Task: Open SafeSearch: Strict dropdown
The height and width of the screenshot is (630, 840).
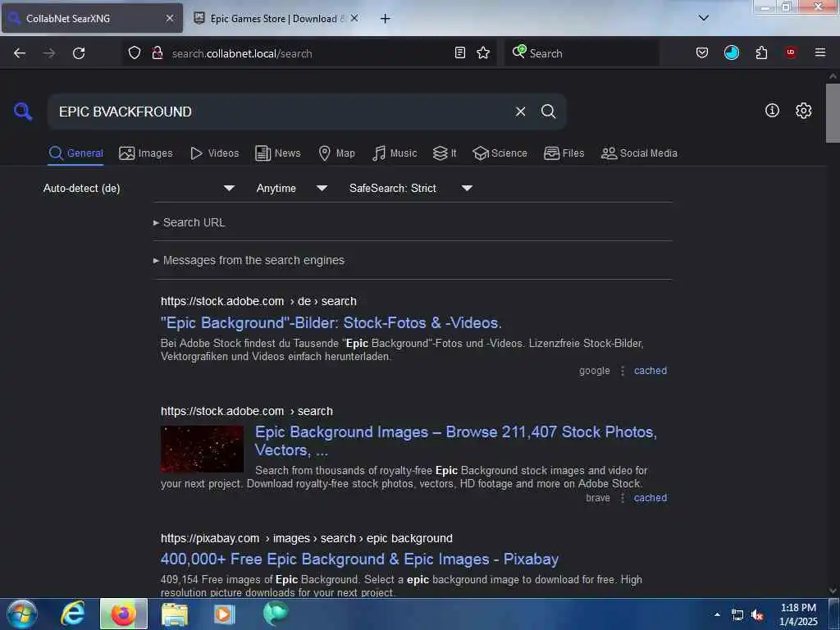Action: (410, 188)
